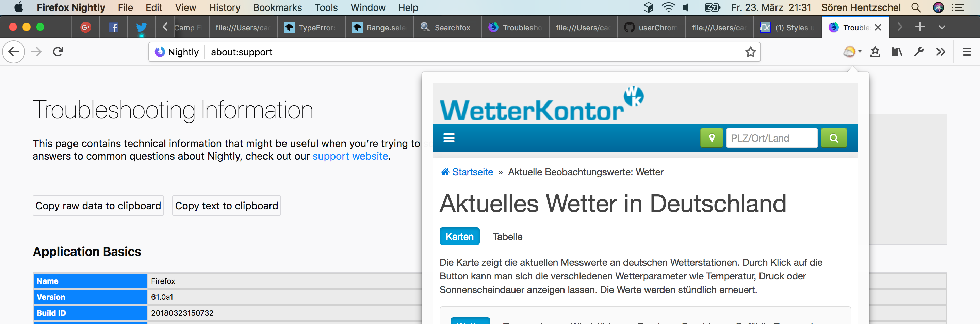Show later tabs with right tab-strip arrow

pos(899,27)
